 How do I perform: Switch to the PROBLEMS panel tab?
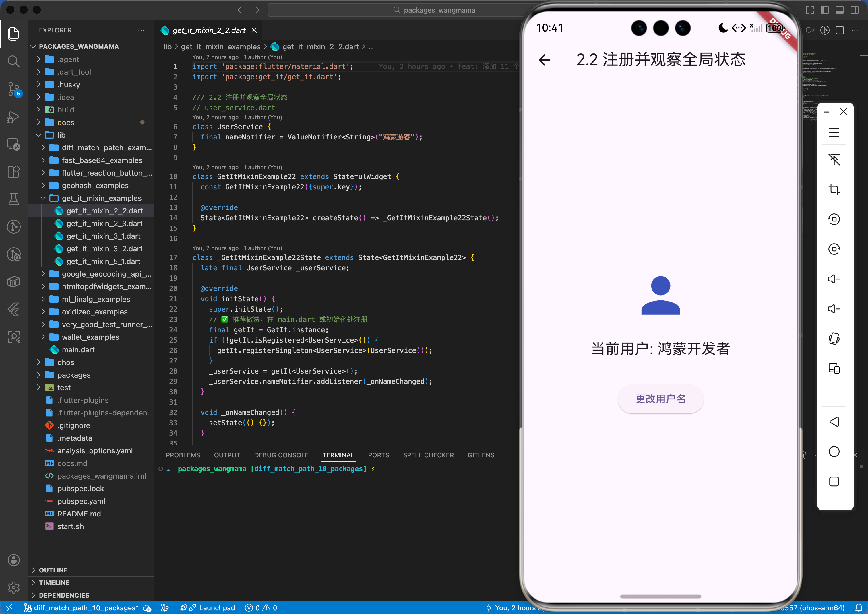coord(183,455)
